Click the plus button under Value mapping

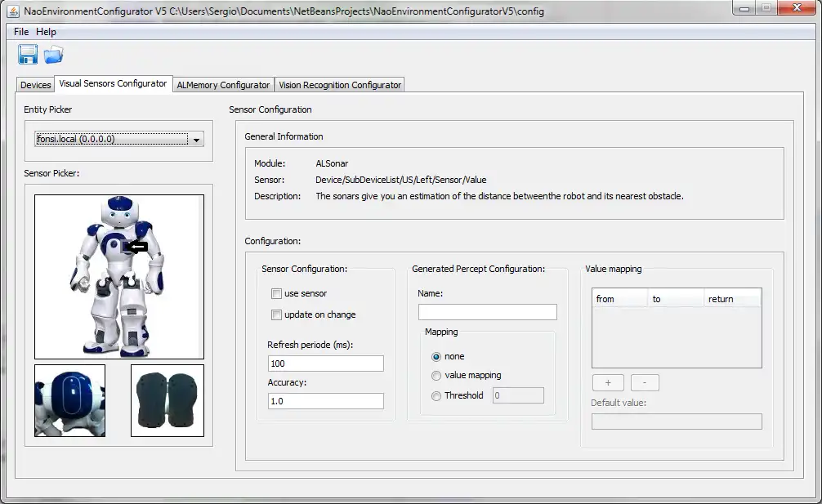click(608, 383)
